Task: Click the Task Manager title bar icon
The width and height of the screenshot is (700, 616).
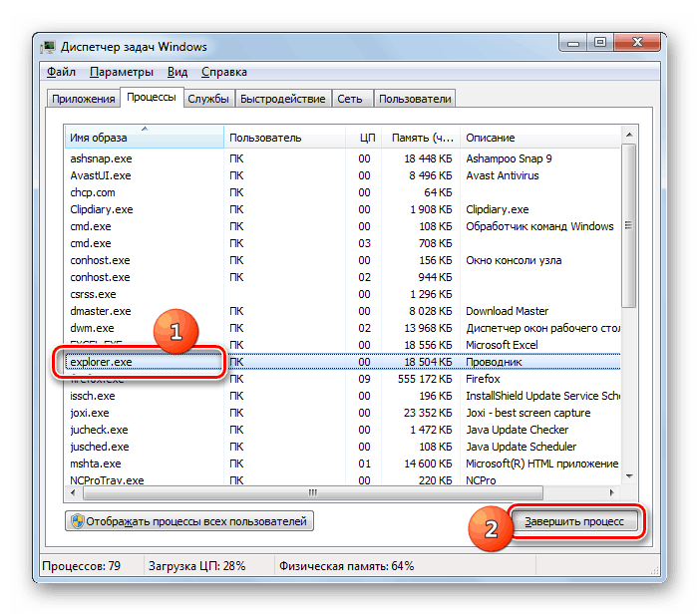Action: pos(48,47)
